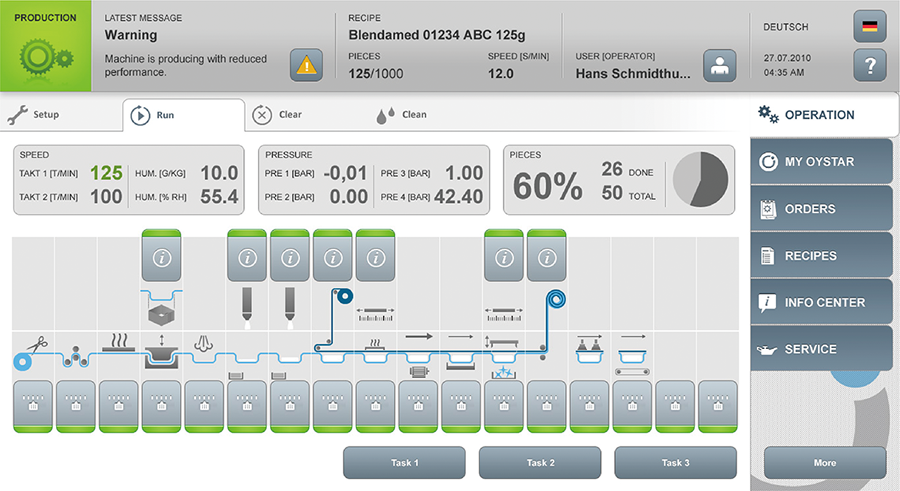
Task: Click the rightmost info button above the film roll
Action: (x=547, y=256)
